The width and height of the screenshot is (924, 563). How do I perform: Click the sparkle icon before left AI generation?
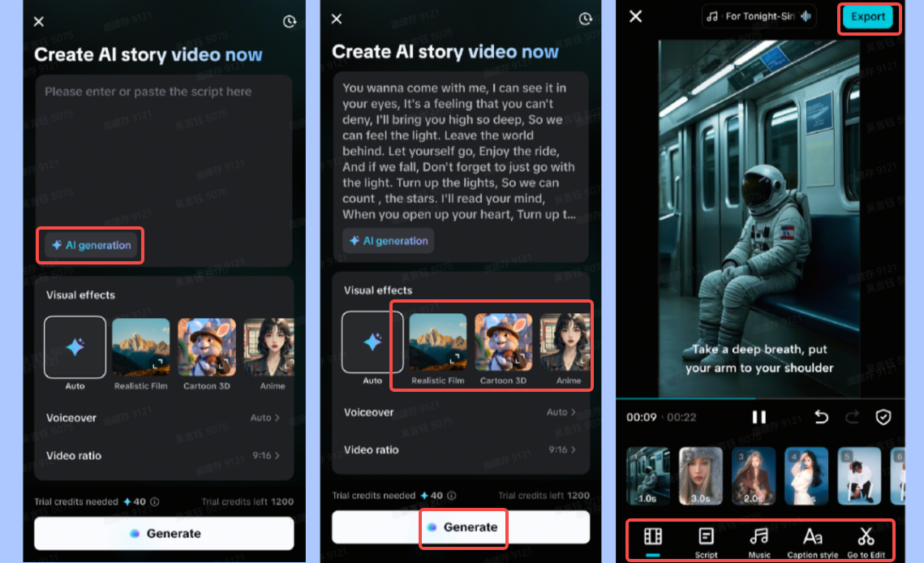pos(57,245)
